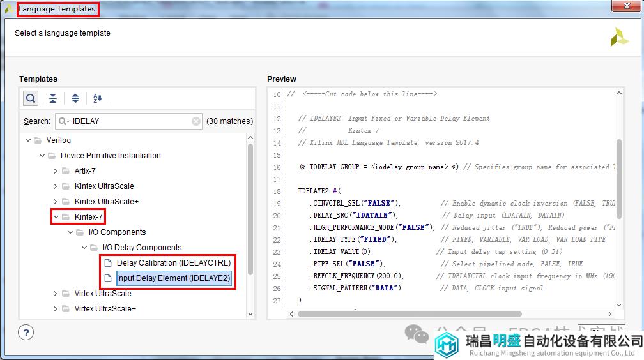This screenshot has height=360, width=644.
Task: Click the Expand All toolbar icon
Action: 75,98
